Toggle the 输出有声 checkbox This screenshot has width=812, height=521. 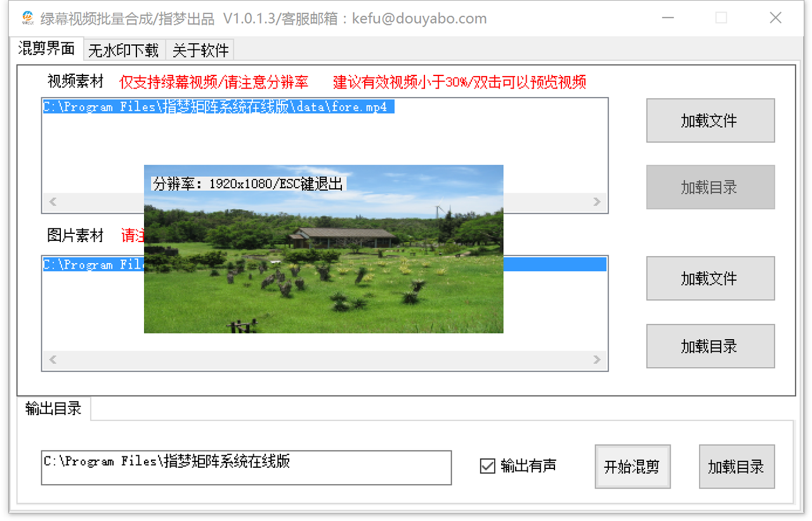tap(487, 466)
